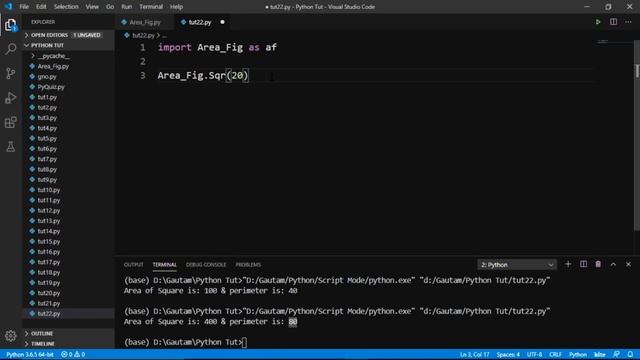Image resolution: width=640 pixels, height=360 pixels.
Task: Click the VS Code logo icon
Action: [x=8, y=7]
